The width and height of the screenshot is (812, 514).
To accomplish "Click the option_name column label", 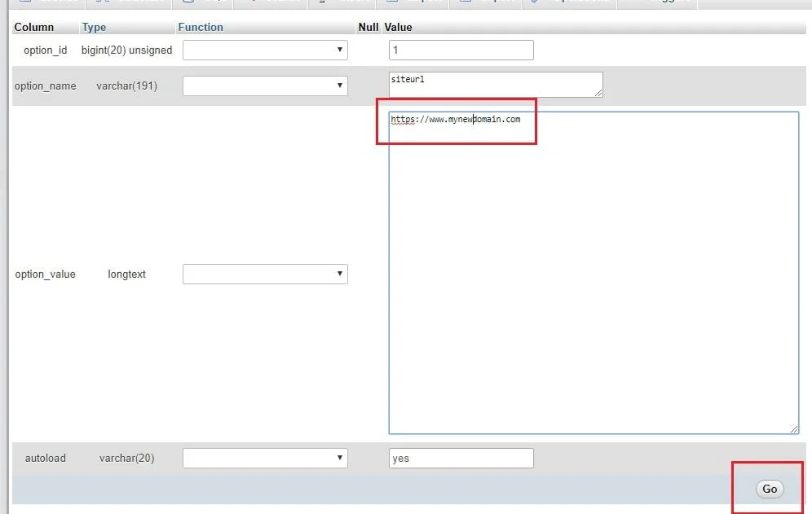I will click(x=45, y=86).
